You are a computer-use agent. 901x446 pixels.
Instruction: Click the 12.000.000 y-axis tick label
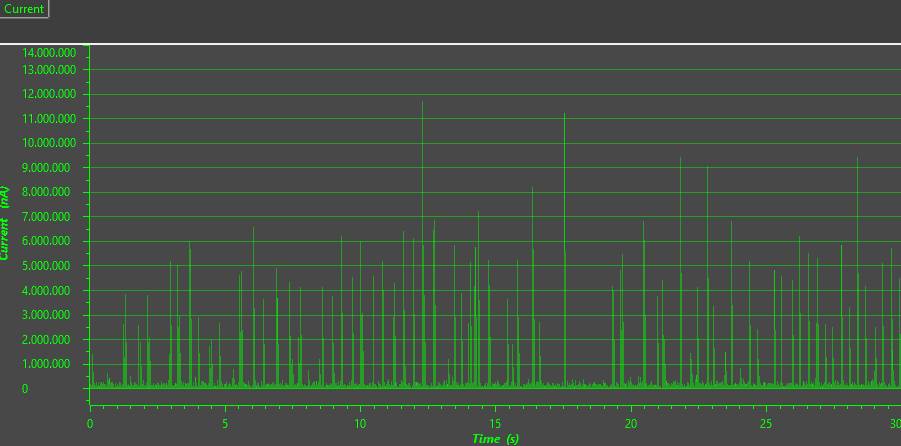click(49, 94)
